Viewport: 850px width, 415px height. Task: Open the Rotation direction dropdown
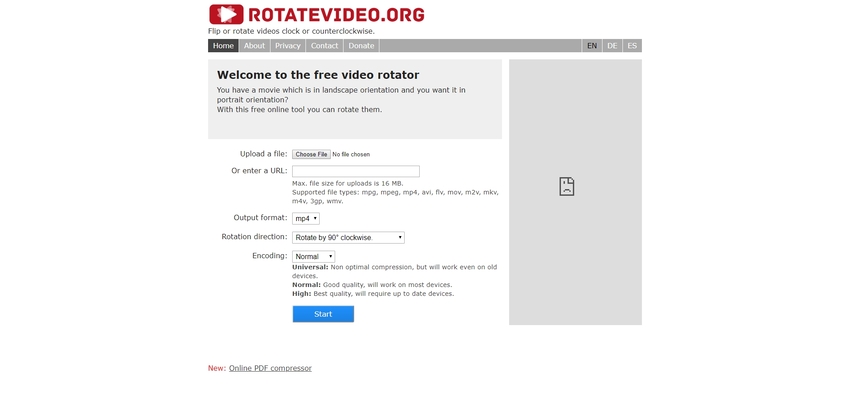pyautogui.click(x=348, y=238)
